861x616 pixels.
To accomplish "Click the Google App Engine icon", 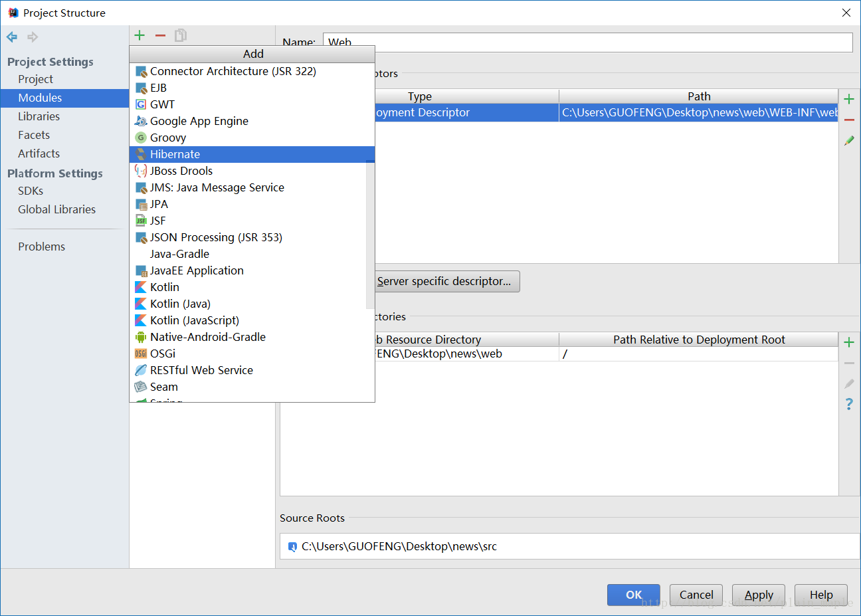I will [x=141, y=121].
